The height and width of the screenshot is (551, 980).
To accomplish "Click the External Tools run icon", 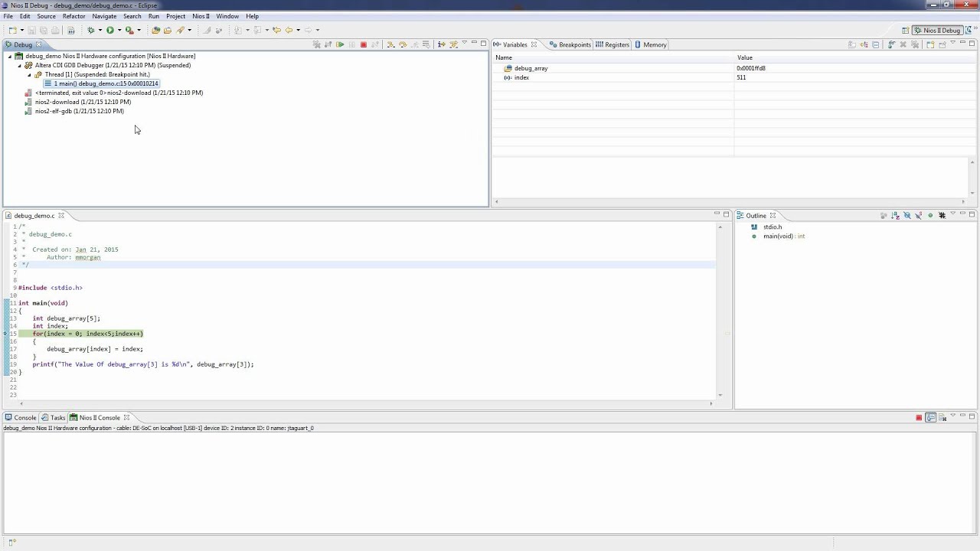I will tap(129, 30).
